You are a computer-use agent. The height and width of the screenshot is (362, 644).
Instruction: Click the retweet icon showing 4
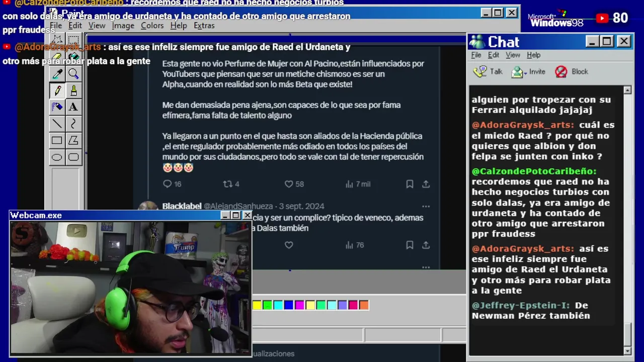click(x=227, y=184)
